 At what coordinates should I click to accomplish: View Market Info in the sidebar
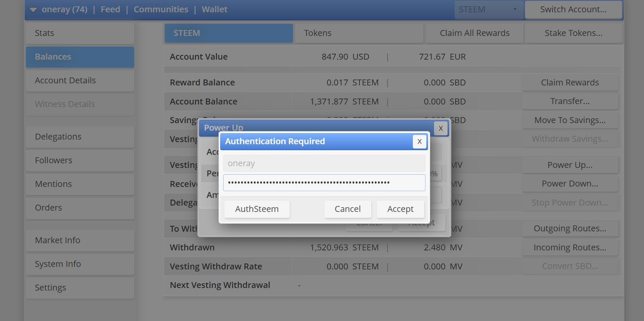click(x=80, y=240)
